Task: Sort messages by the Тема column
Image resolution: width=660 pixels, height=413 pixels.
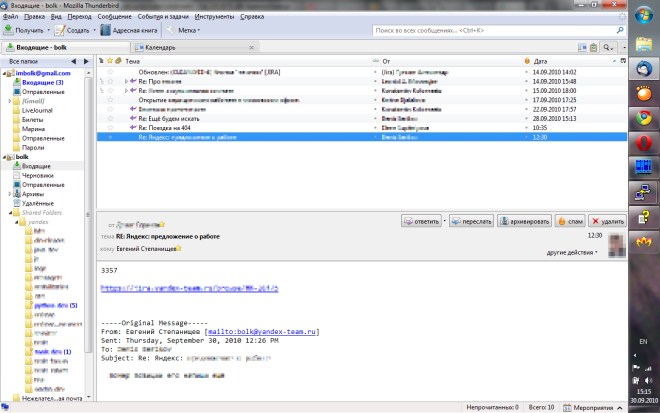Action: [248, 61]
